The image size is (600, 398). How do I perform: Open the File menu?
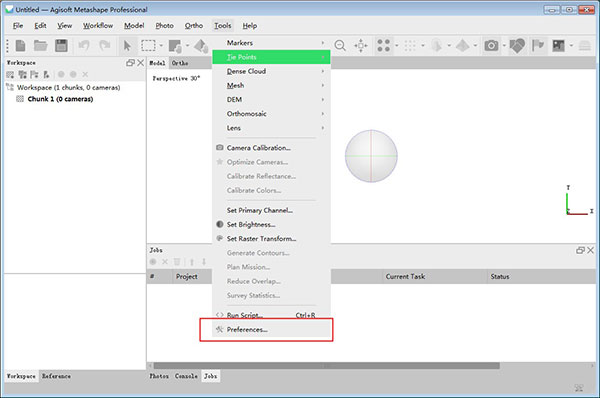click(18, 26)
